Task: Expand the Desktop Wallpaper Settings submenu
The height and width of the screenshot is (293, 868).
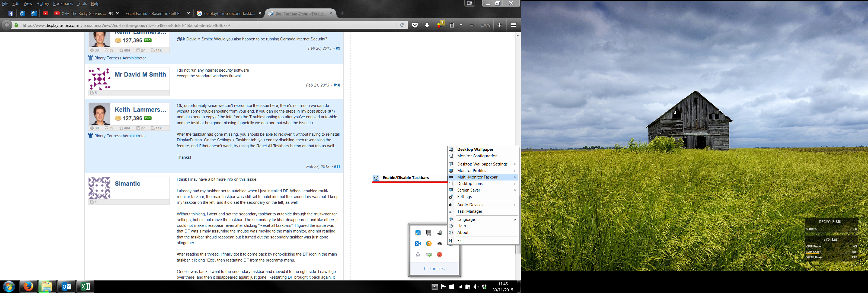Action: [482, 164]
